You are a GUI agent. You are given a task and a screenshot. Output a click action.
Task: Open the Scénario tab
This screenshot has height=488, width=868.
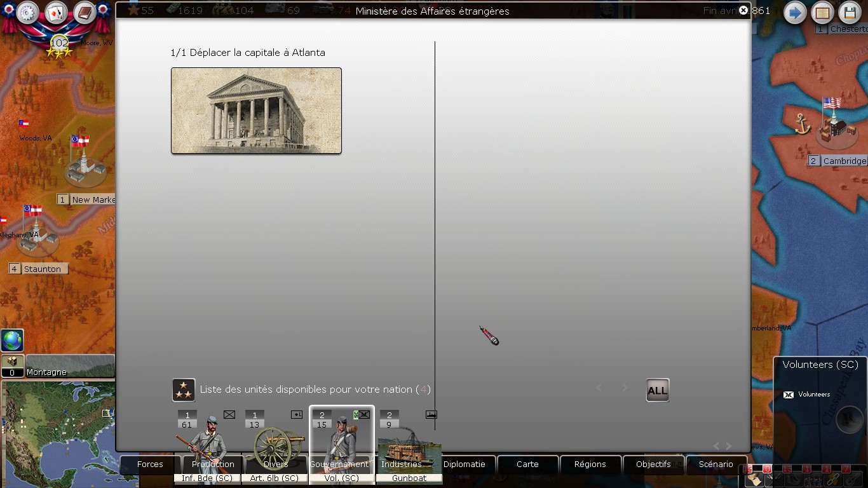click(x=716, y=464)
